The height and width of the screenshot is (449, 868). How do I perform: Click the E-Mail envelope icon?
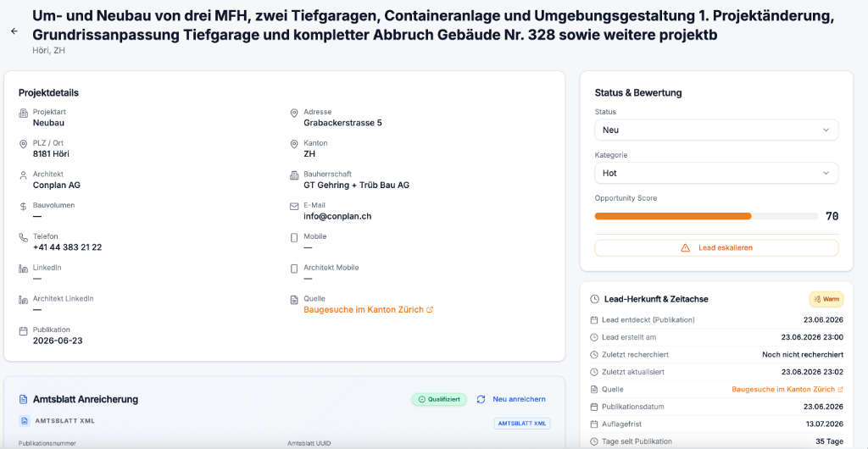294,207
